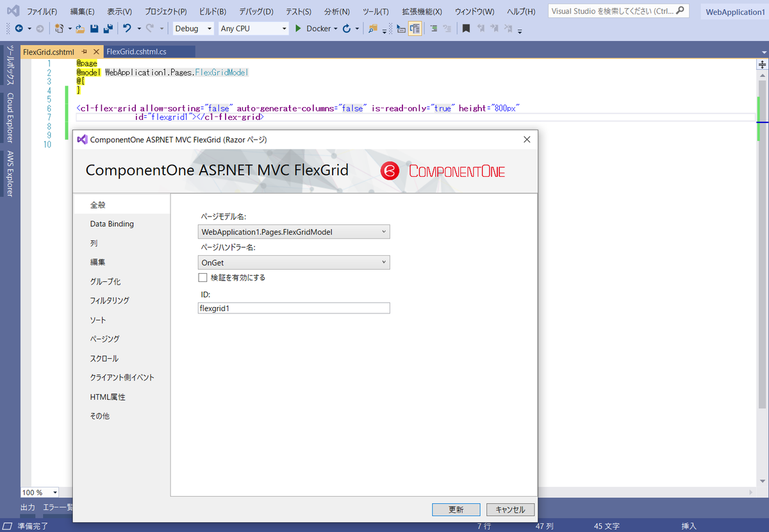The width and height of the screenshot is (769, 532).
Task: Open the ページハンドラー名 OnGet dropdown
Action: coord(294,262)
